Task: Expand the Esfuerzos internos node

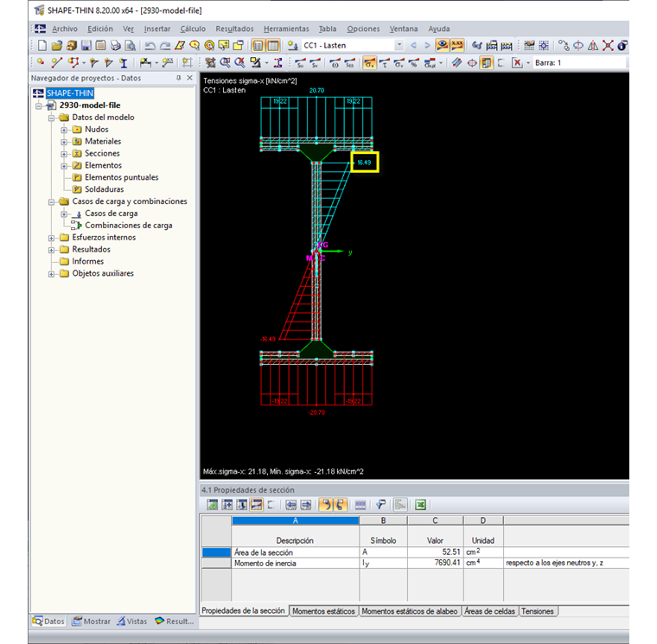Action: (52, 238)
